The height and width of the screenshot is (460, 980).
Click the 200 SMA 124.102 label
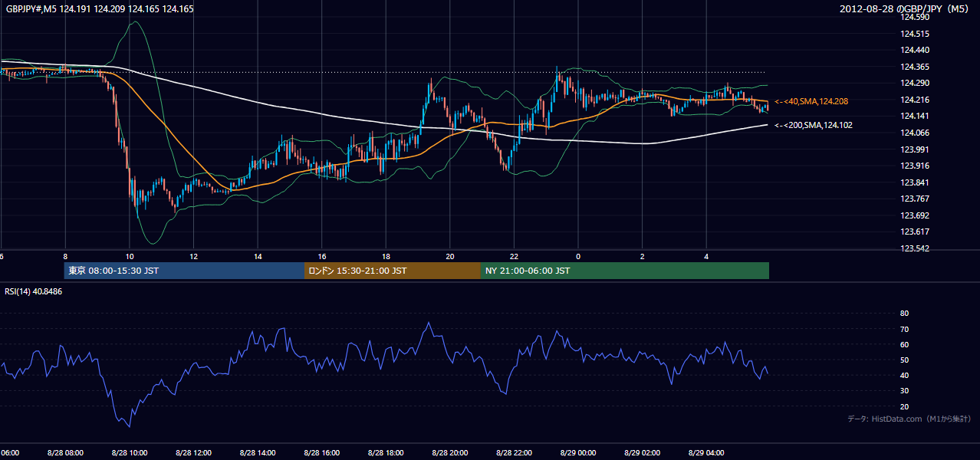(814, 125)
